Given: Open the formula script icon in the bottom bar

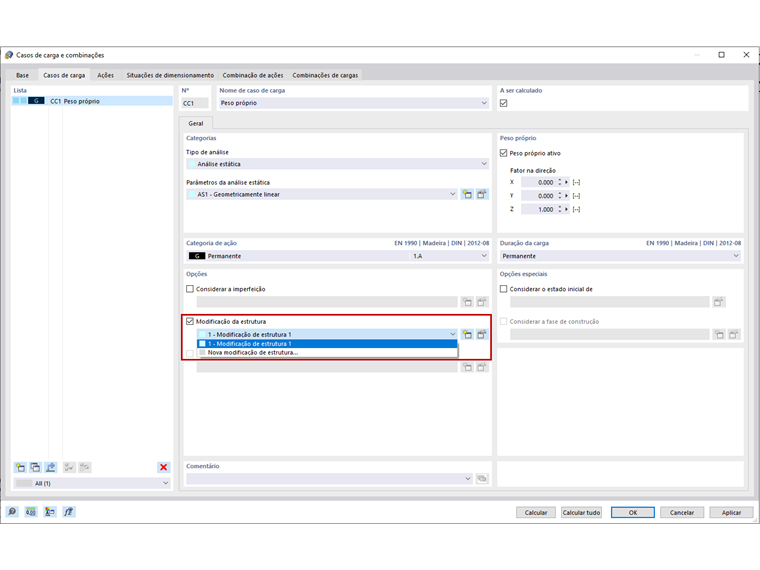Looking at the screenshot, I should coord(69,512).
